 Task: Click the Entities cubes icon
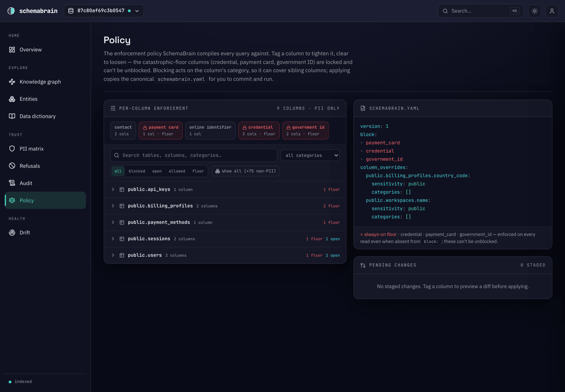[x=12, y=99]
